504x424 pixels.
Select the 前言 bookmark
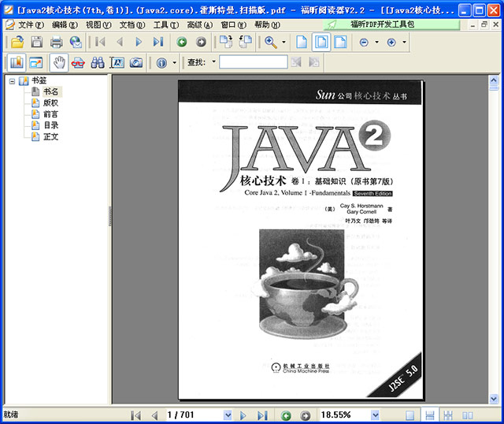(50, 114)
